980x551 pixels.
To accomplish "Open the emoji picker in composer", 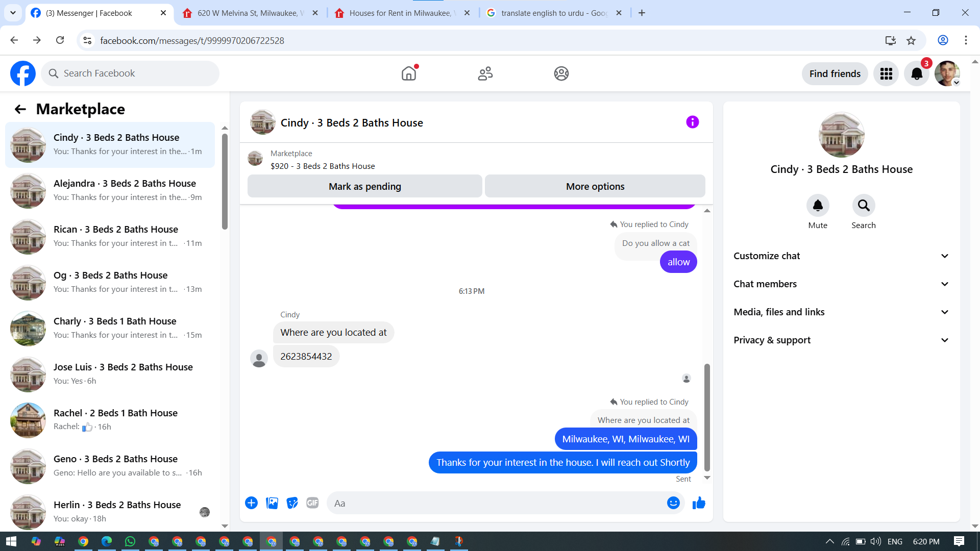I will [674, 503].
